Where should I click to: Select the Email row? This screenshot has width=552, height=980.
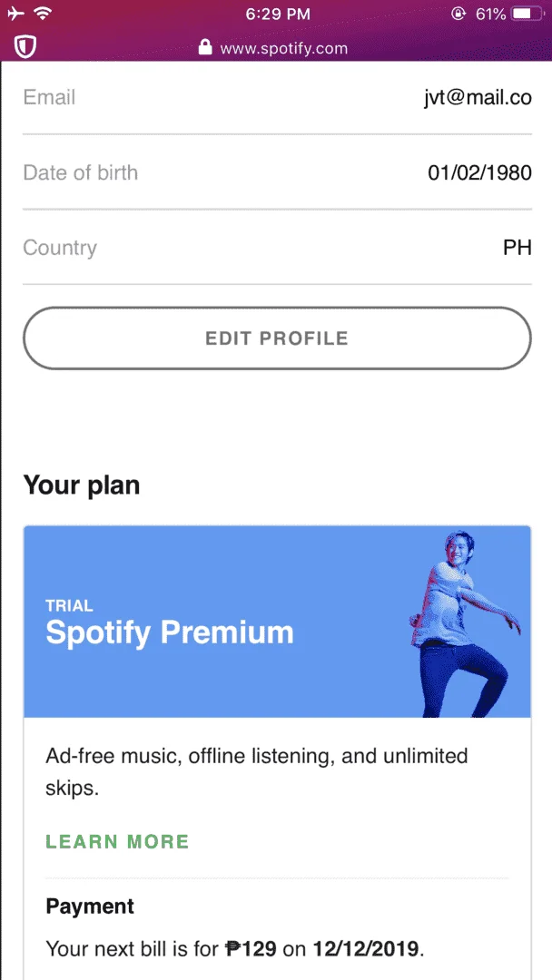pyautogui.click(x=277, y=97)
